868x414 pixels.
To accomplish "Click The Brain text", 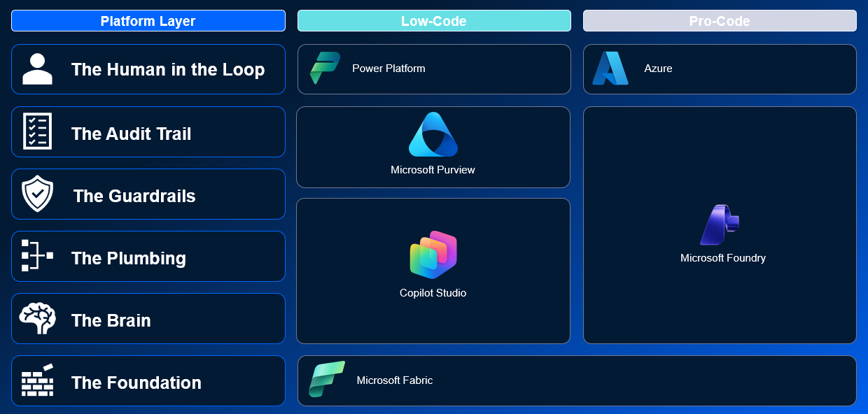I will click(111, 320).
